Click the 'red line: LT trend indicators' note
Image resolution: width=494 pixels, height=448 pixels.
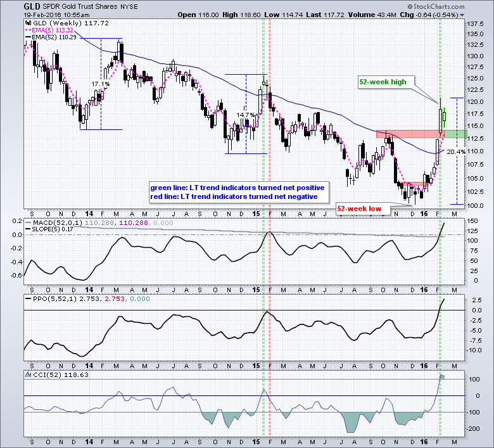234,196
